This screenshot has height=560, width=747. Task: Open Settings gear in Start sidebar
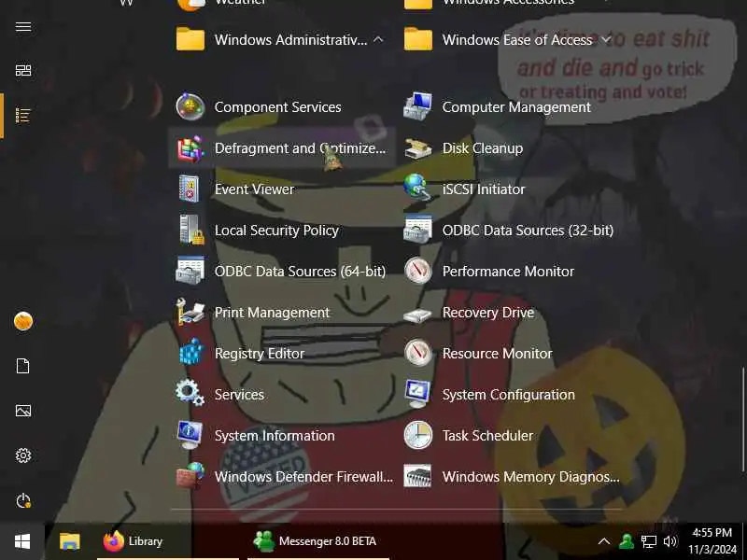22,455
